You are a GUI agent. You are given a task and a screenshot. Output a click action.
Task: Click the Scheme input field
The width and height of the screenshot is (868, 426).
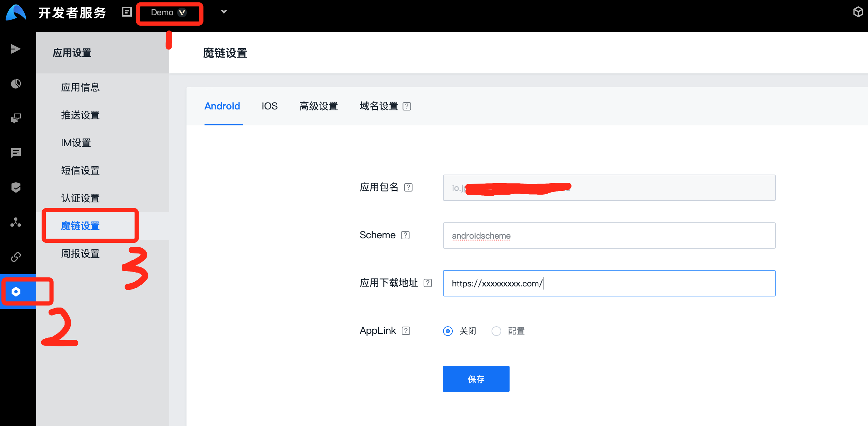[x=609, y=236]
